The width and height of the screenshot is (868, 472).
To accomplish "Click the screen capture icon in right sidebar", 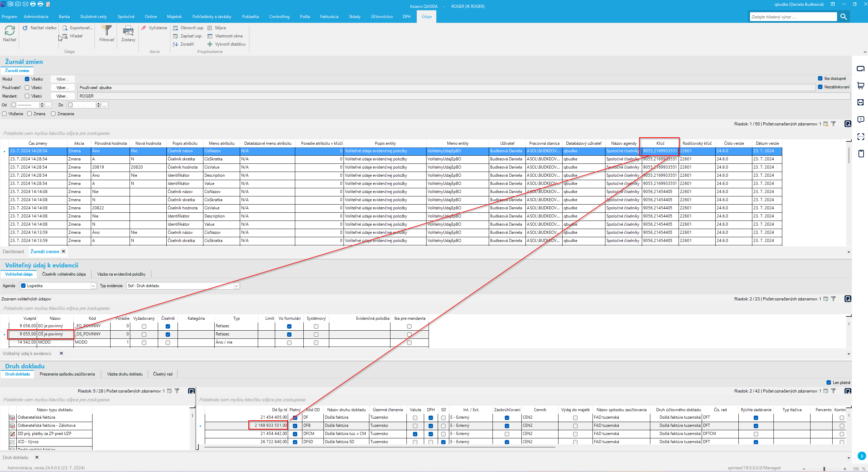I will 861,137.
